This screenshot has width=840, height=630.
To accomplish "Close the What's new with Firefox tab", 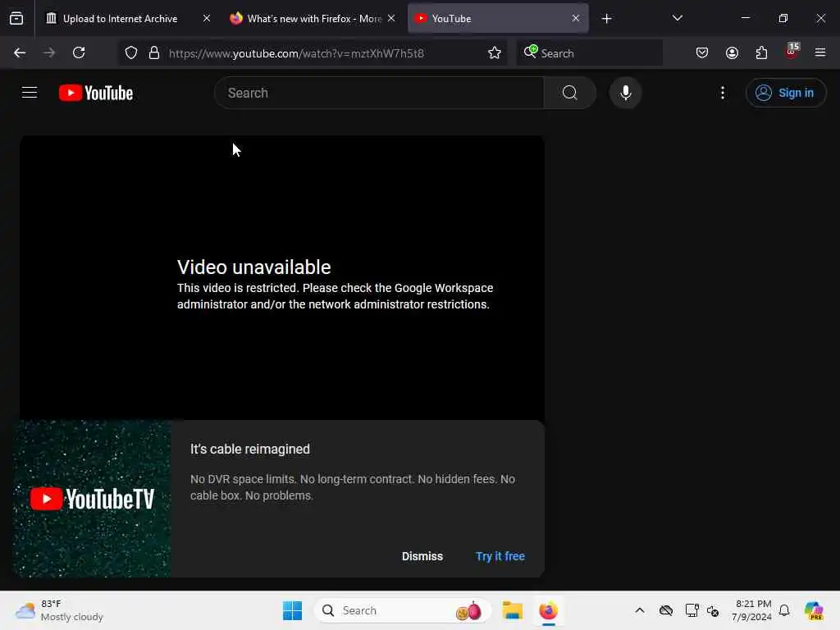I will point(391,18).
